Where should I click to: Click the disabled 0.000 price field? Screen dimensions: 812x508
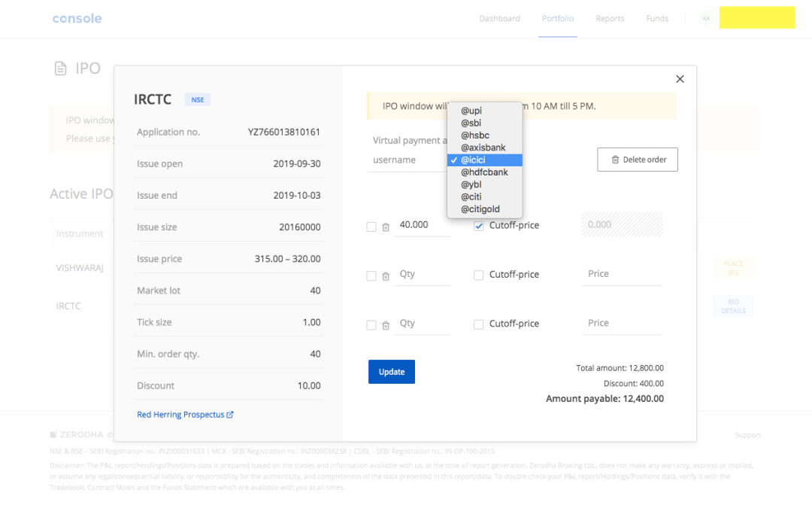pos(622,225)
